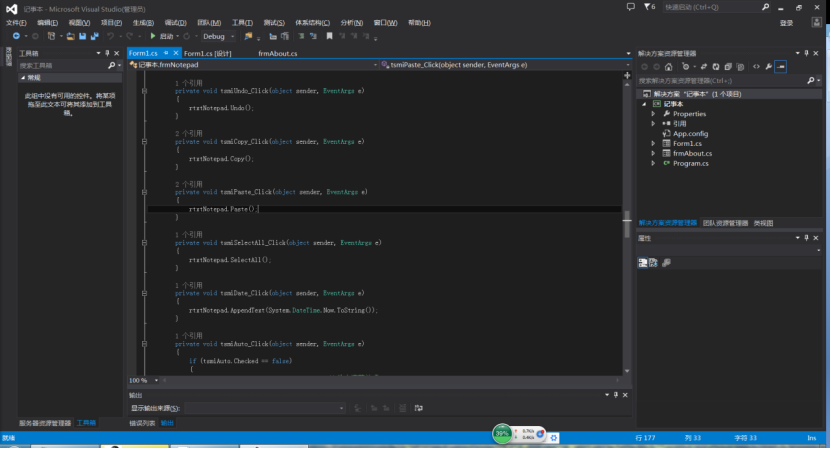831x449 pixels.
Task: Click the Navigate Backward toolbar icon
Action: [16, 36]
